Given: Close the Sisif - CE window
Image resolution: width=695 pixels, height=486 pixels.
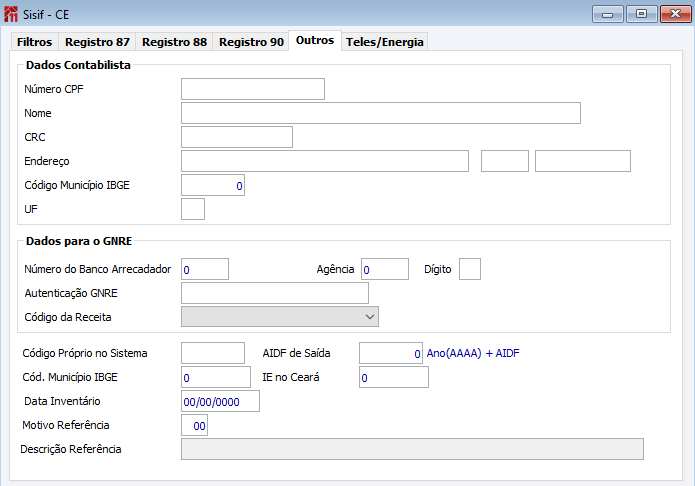Looking at the screenshot, I should (675, 14).
